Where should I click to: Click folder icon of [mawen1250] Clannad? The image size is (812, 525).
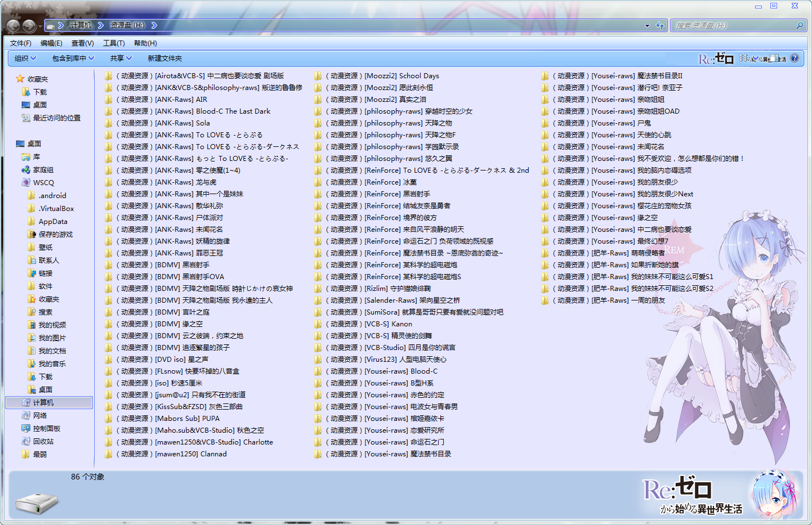click(x=109, y=454)
